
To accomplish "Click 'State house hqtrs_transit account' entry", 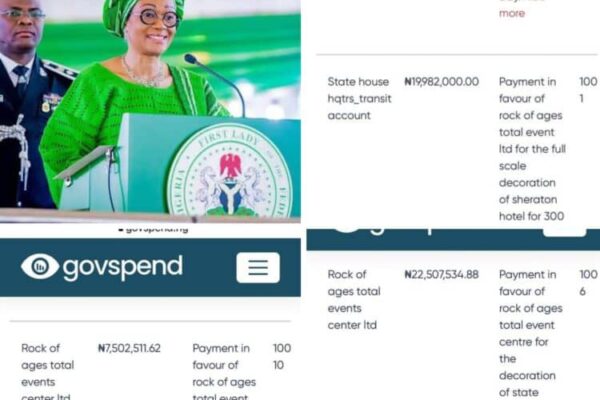I will [359, 98].
